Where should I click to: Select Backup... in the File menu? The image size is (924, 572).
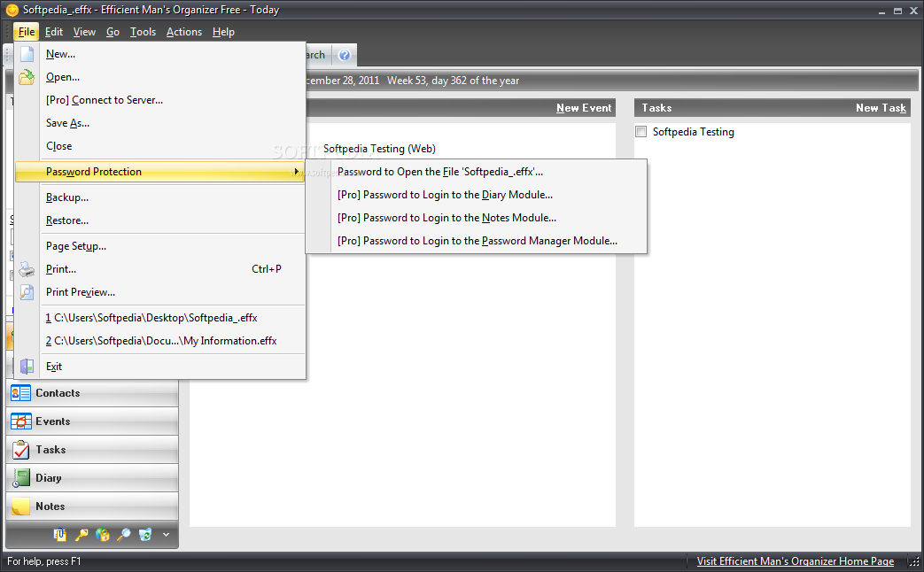(x=160, y=197)
